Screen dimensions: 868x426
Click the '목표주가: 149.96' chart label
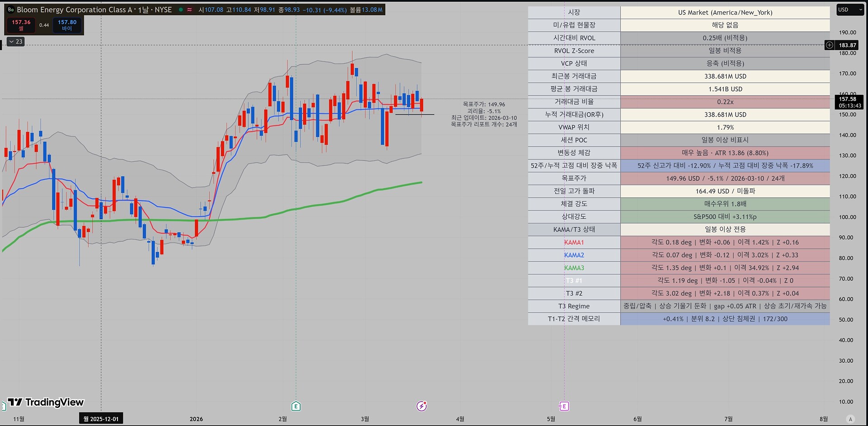click(x=484, y=104)
